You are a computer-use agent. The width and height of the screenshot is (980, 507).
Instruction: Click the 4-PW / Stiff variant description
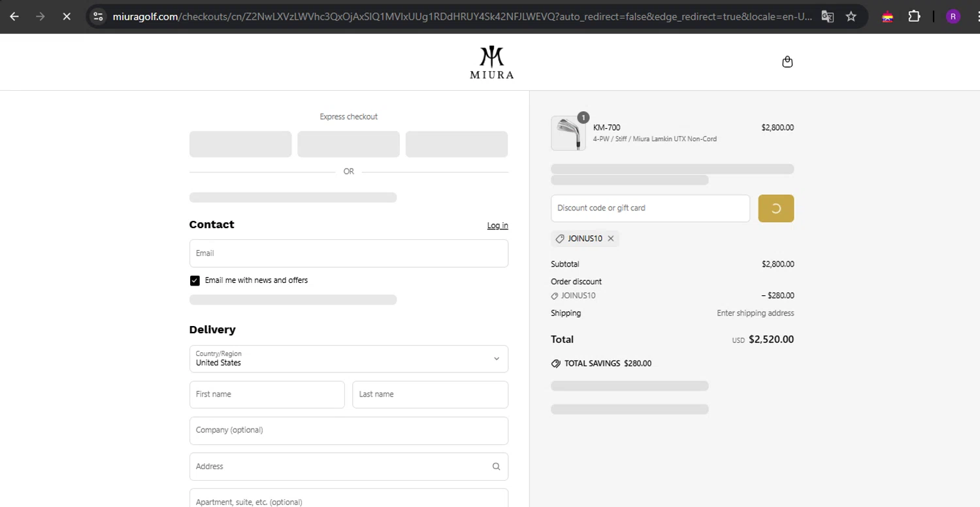(x=655, y=139)
